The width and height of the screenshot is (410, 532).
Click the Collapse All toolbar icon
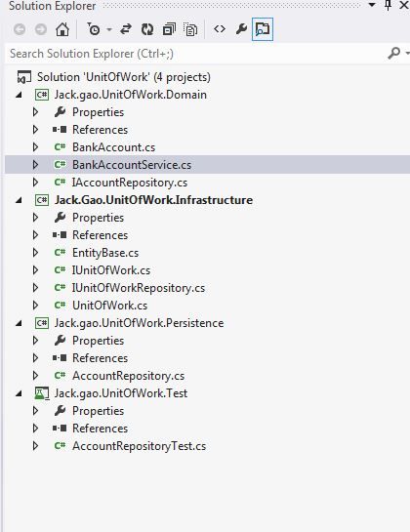point(169,29)
